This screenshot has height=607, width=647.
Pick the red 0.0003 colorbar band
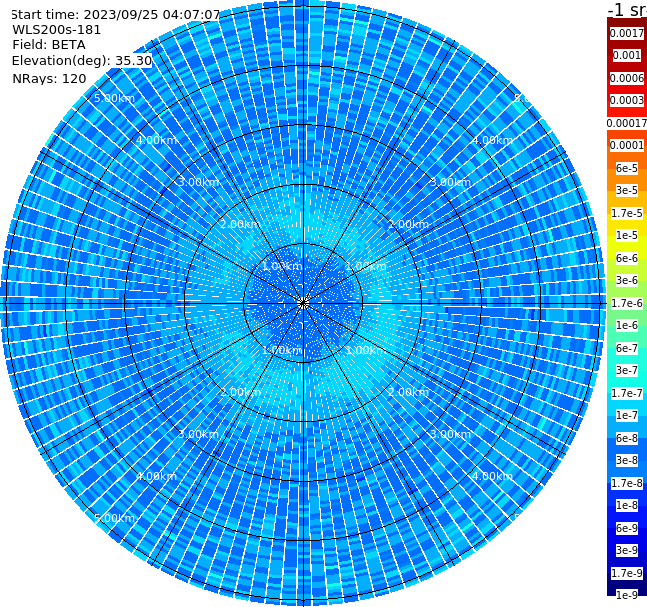click(627, 100)
